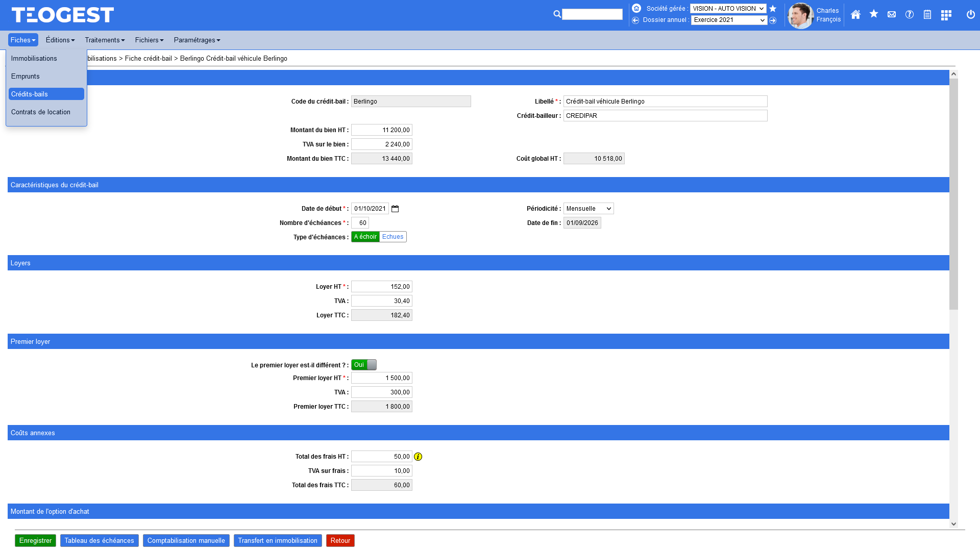
Task: Select the A échoir échéance type
Action: (365, 237)
